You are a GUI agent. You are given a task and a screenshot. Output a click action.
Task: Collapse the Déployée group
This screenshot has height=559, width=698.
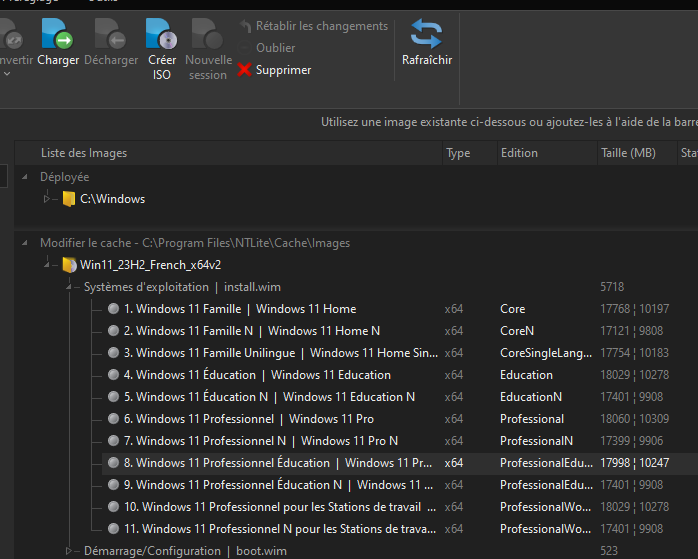(25, 177)
